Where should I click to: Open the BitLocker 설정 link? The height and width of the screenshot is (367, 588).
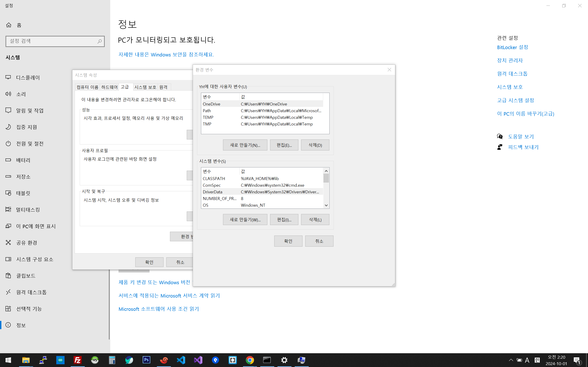pos(512,47)
